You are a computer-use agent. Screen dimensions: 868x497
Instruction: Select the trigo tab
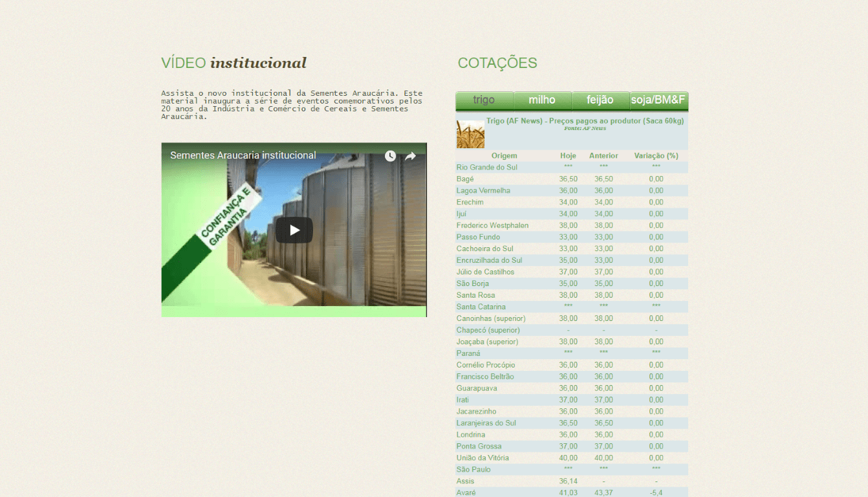484,100
